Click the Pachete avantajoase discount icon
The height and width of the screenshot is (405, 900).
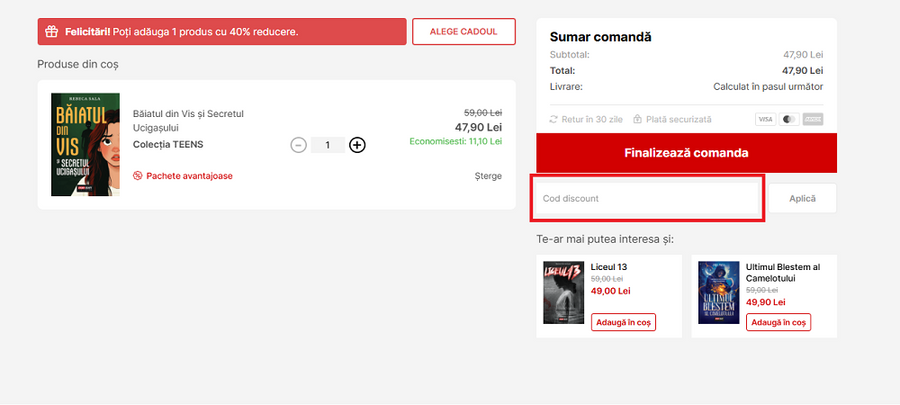point(138,176)
